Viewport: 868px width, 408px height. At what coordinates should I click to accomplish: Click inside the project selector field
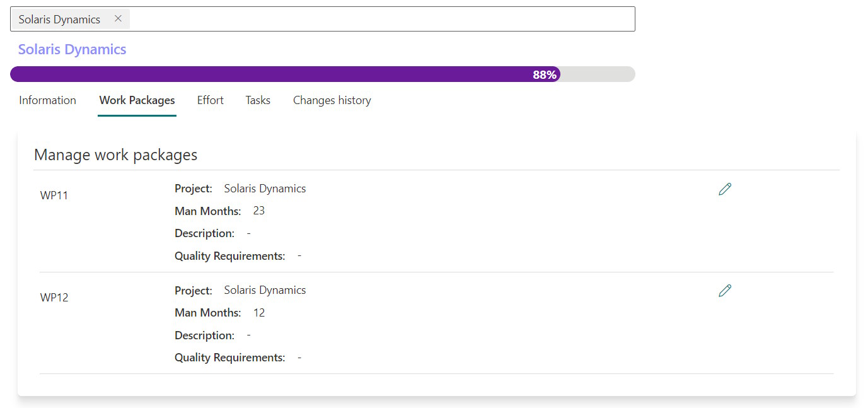pos(378,19)
